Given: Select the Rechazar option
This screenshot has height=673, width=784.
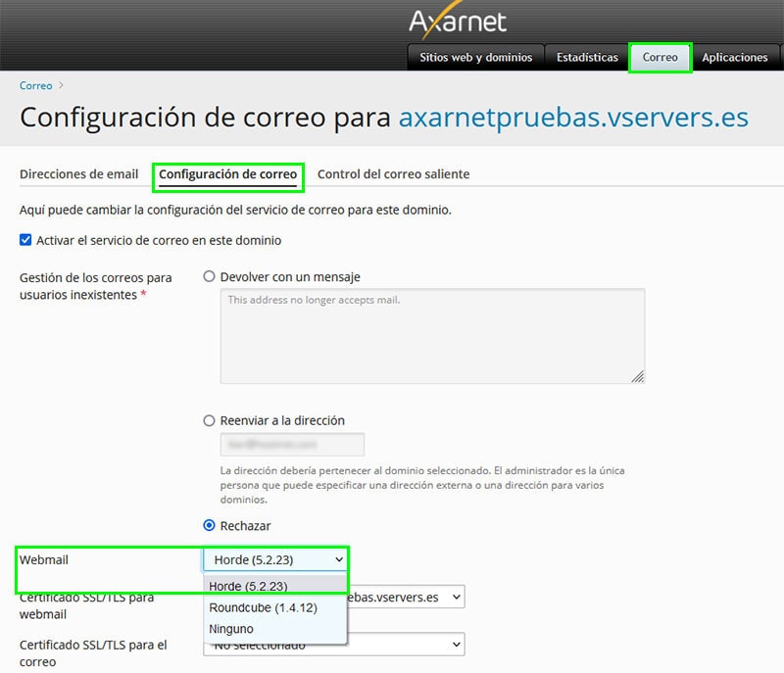Looking at the screenshot, I should [208, 526].
